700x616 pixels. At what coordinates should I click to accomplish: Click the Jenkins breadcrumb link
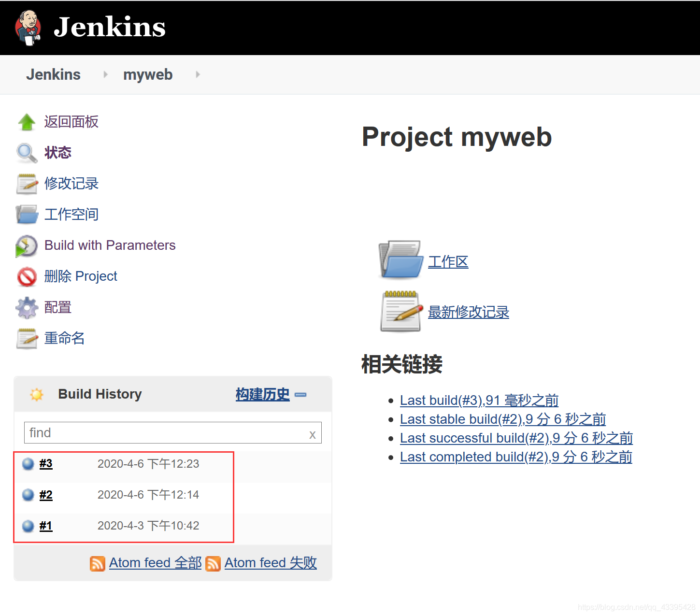54,74
